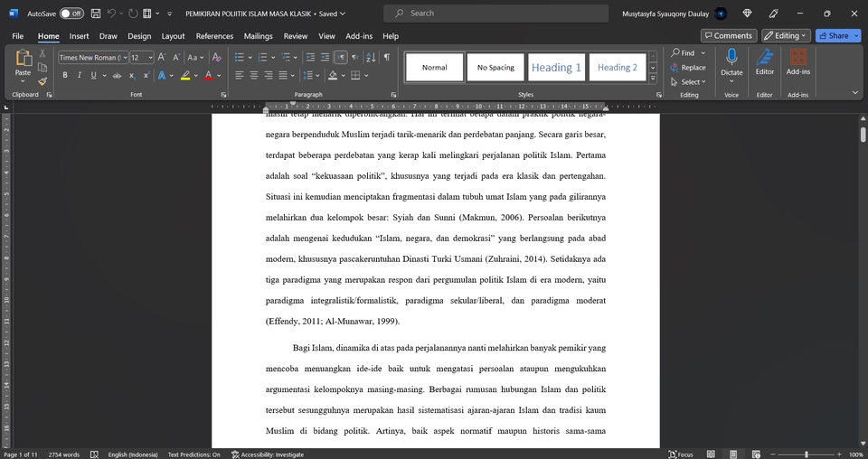Click the Paste clipboard icon
868x459 pixels.
point(23,58)
